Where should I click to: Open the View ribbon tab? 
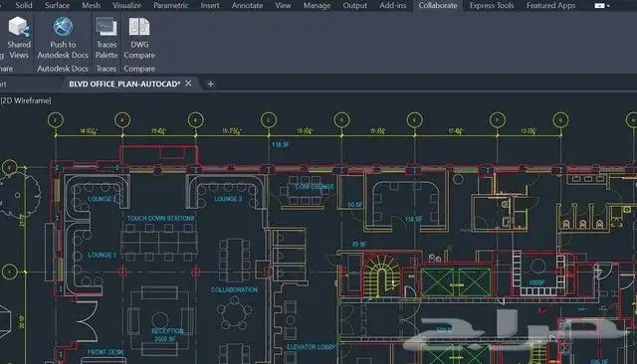[x=283, y=5]
